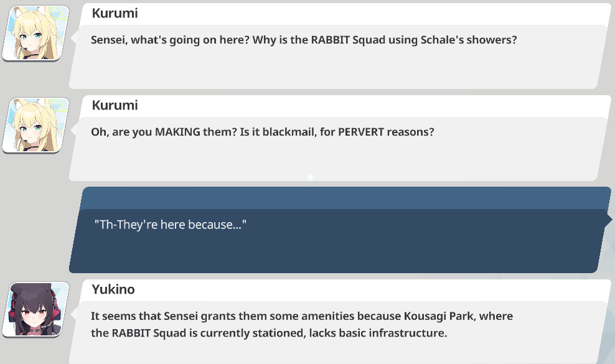Tap Kurumi's avatar beside the showers question
This screenshot has width=615, height=364.
[x=35, y=33]
